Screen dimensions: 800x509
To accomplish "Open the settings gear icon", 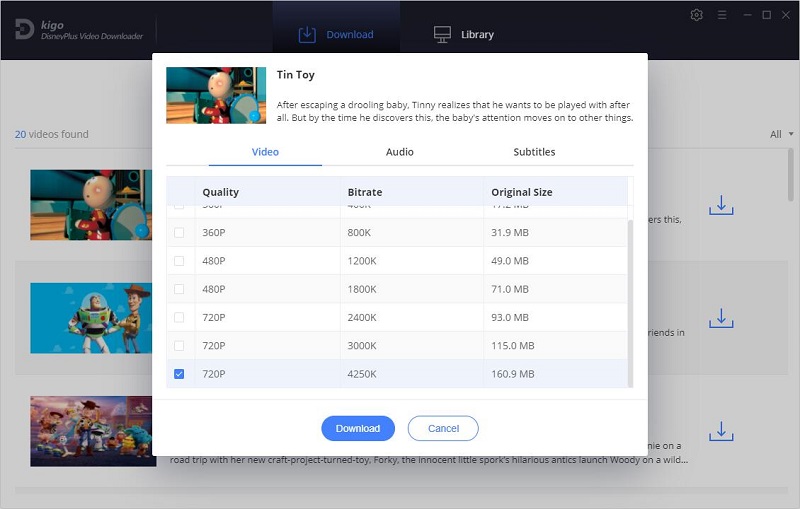I will pos(696,15).
